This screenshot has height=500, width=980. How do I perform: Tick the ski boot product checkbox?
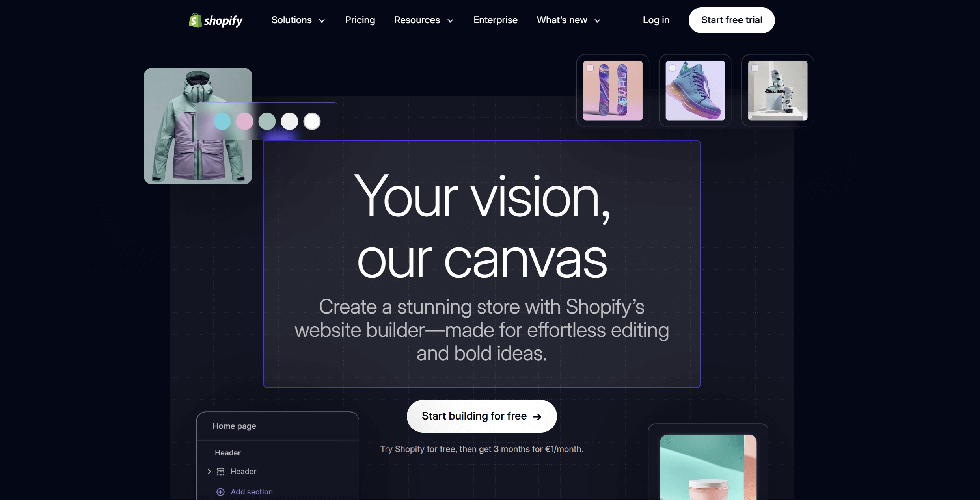(x=755, y=68)
